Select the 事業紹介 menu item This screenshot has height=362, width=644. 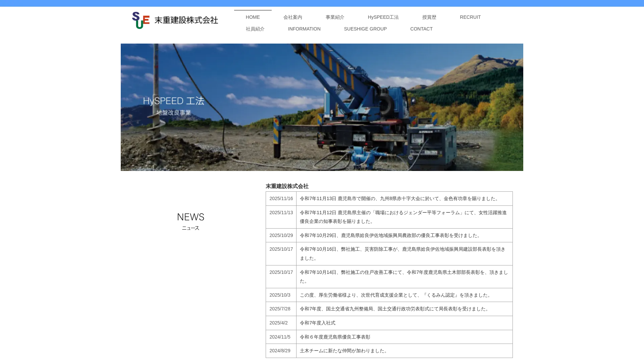coord(335,17)
